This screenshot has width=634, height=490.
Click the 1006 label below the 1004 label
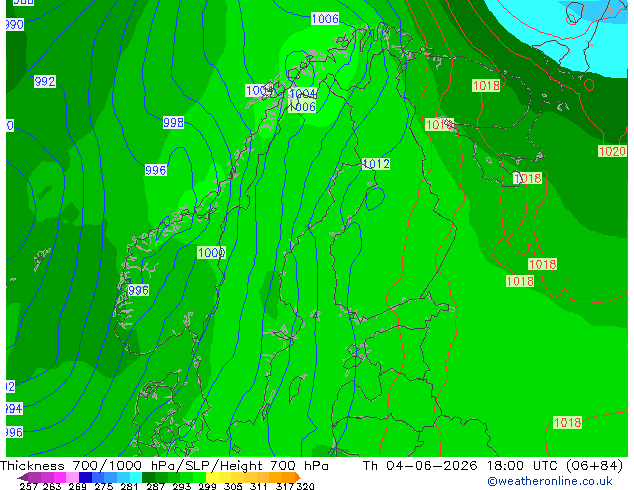[x=302, y=107]
